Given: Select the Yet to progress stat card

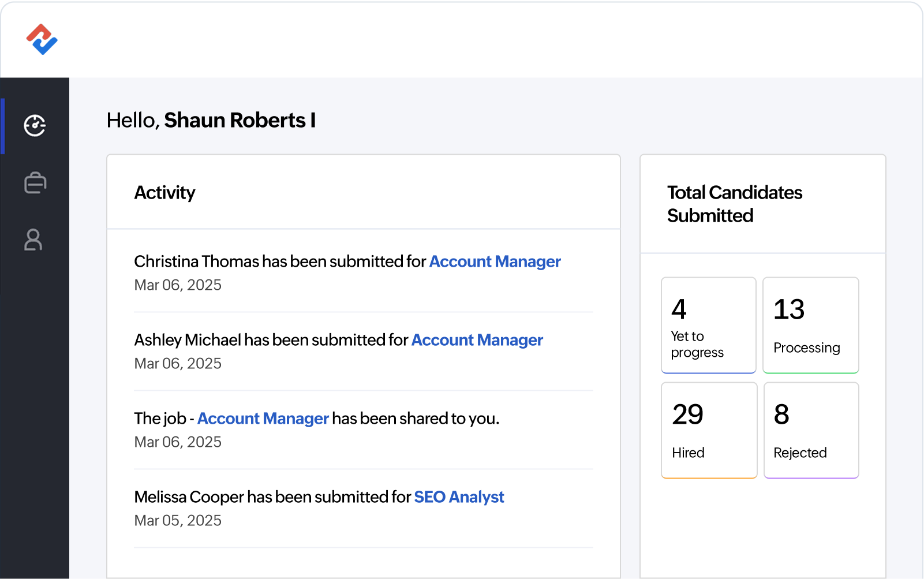Looking at the screenshot, I should pyautogui.click(x=708, y=325).
